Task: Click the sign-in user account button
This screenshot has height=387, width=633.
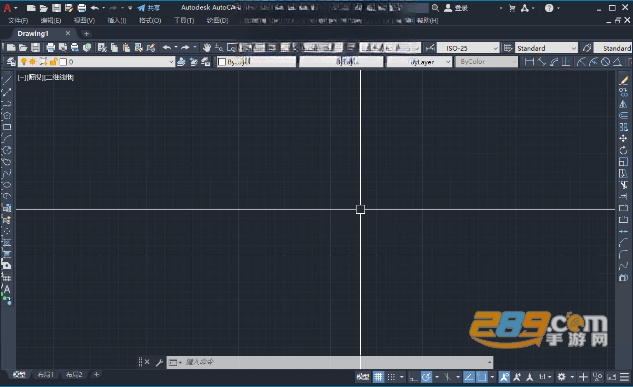Action: tap(456, 8)
